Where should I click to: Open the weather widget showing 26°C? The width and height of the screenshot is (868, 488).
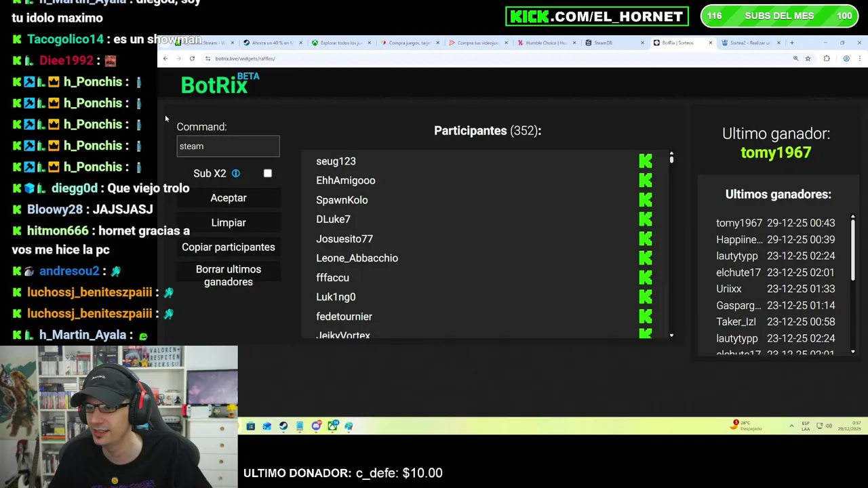click(747, 426)
